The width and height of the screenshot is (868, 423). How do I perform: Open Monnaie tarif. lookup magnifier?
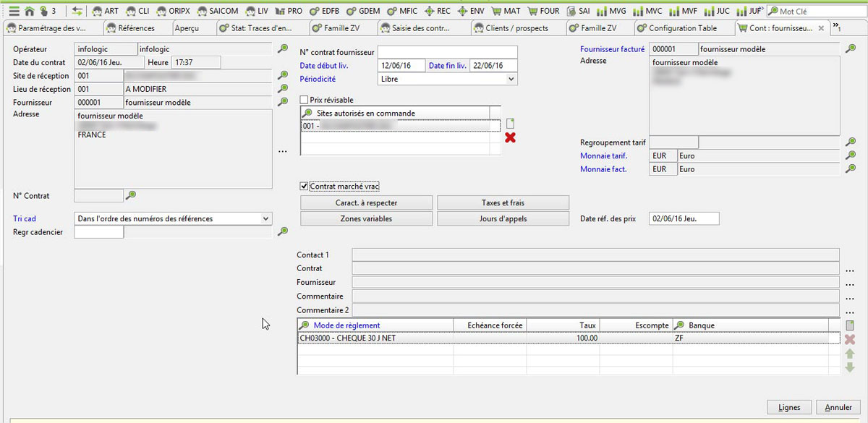click(x=851, y=155)
